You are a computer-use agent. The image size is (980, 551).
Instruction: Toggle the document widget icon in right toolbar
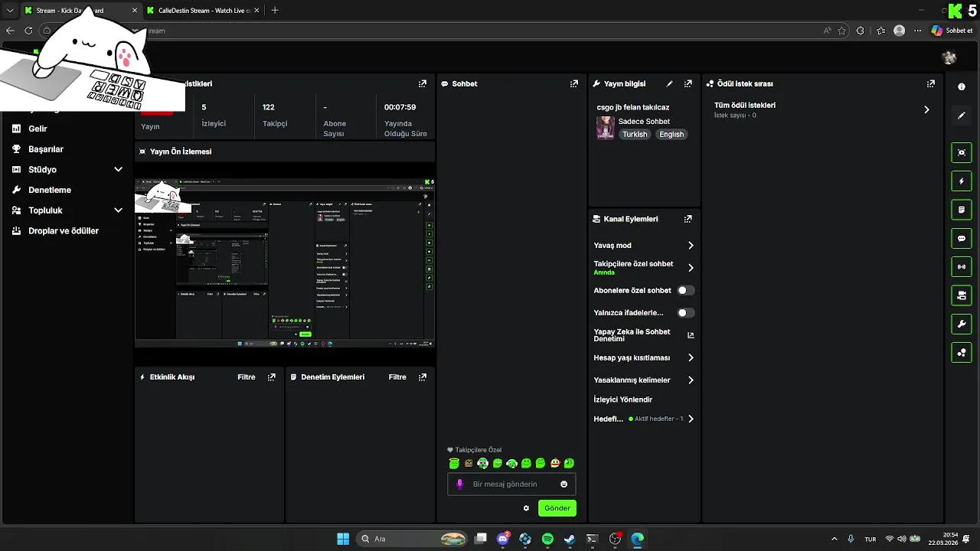point(962,210)
